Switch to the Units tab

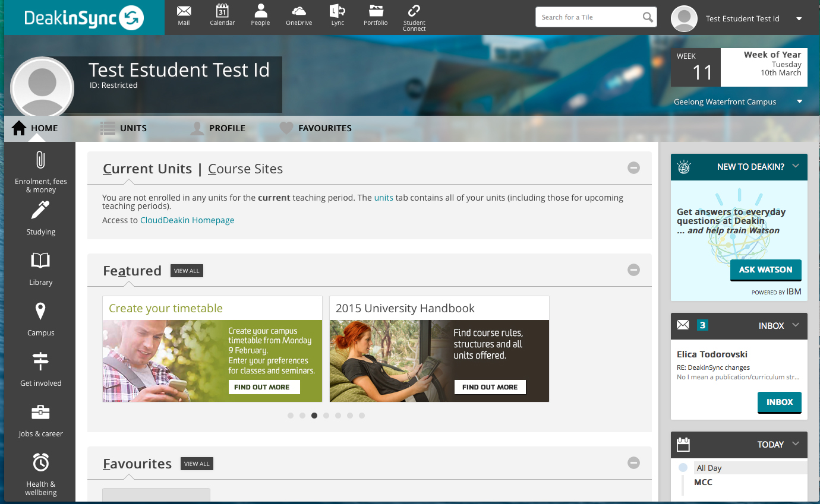point(123,128)
